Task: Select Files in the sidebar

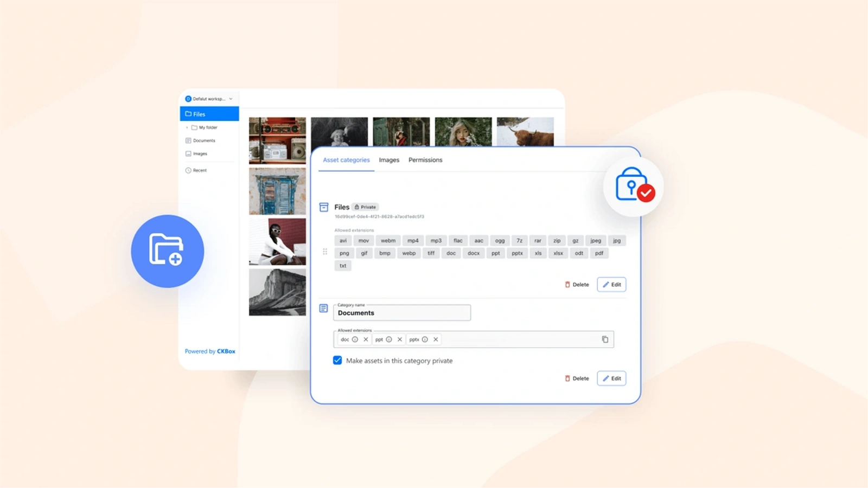Action: 209,114
